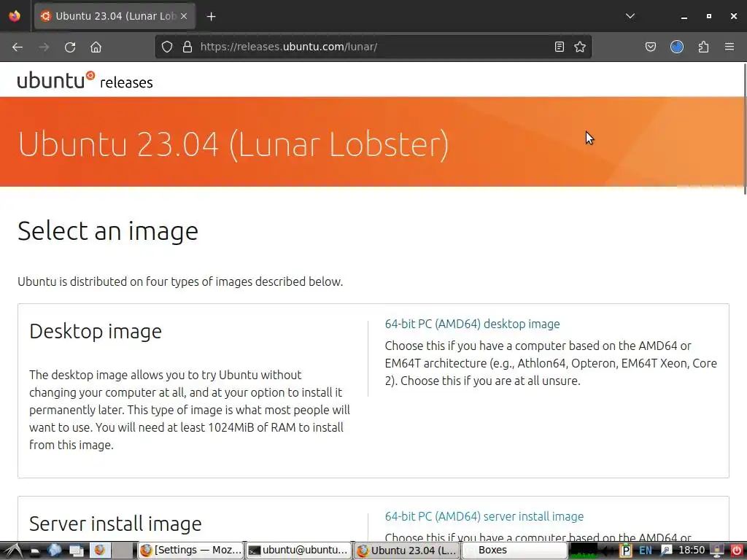Maximize the Firefox window
The image size is (747, 560).
tap(709, 16)
